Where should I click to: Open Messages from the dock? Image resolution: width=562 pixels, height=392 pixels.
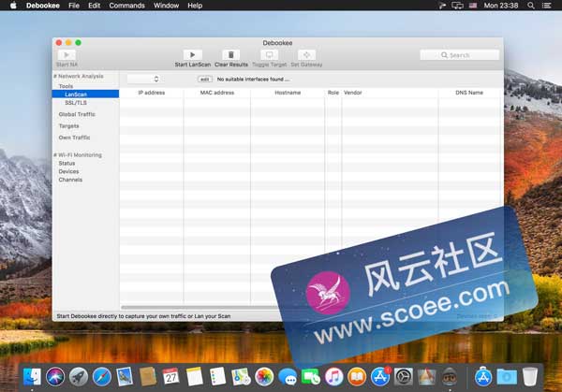click(288, 377)
